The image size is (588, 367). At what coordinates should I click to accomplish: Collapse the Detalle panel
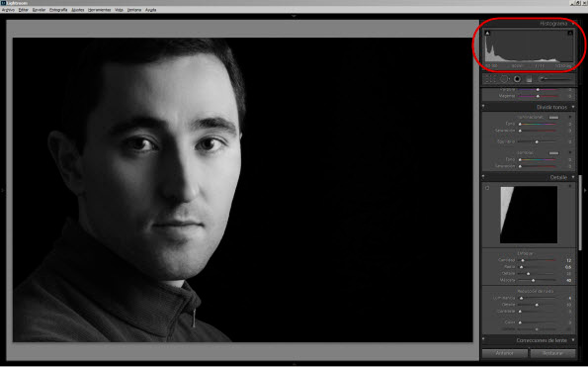[573, 177]
